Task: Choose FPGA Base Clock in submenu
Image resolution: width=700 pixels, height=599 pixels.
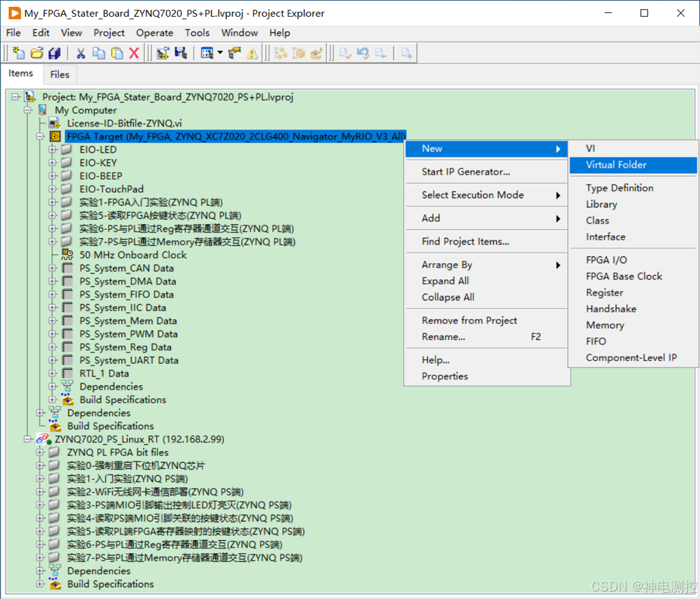Action: tap(624, 276)
